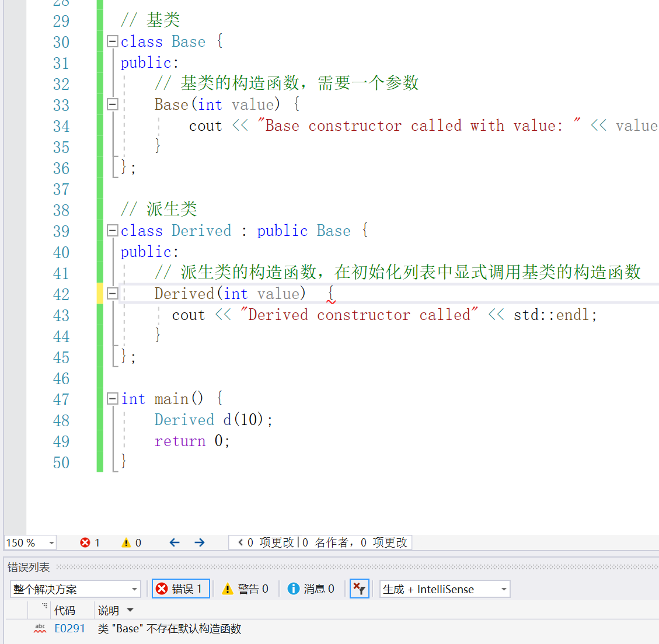Viewport: 659px width, 644px height.
Task: Click the yellow warning count indicator
Action: (131, 542)
